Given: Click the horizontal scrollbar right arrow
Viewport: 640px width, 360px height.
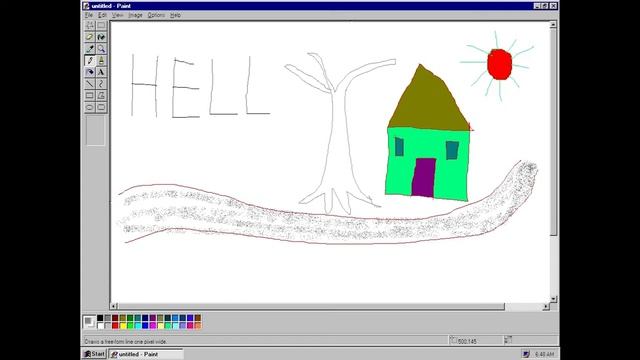Looking at the screenshot, I should click(546, 306).
